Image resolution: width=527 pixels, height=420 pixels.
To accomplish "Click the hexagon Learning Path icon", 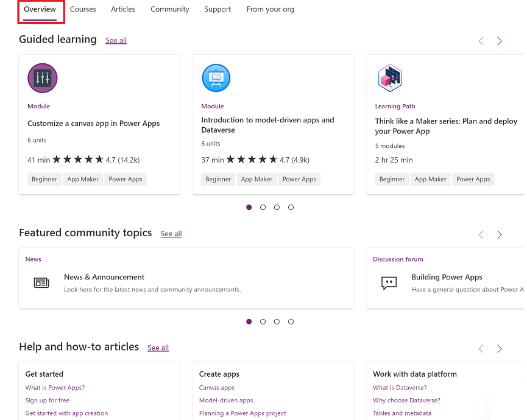I will point(390,78).
